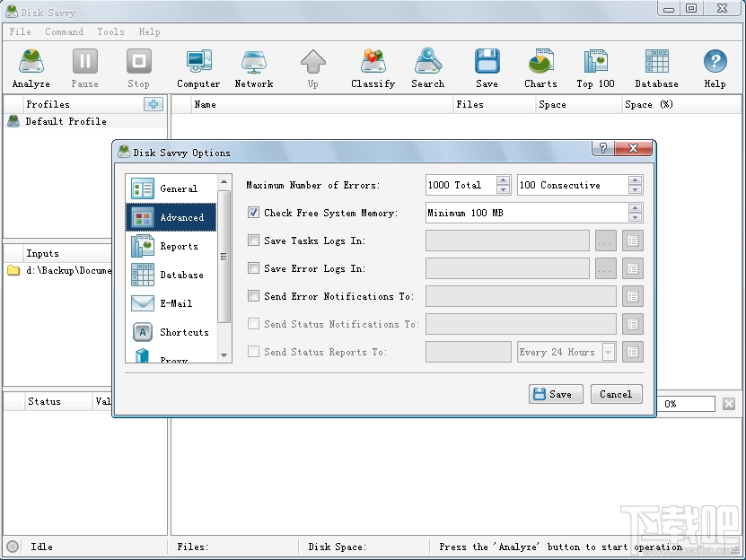Viewport: 746px width, 560px height.
Task: Open the Command menu
Action: point(64,31)
